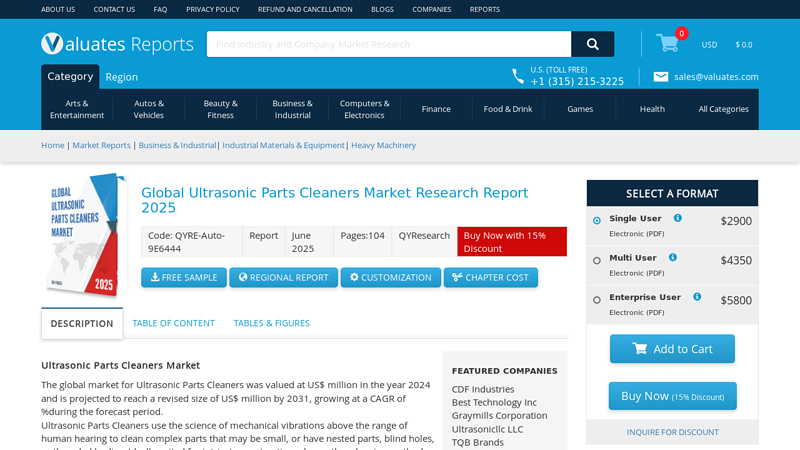The width and height of the screenshot is (800, 450).
Task: Select the Single User format option
Action: [597, 220]
